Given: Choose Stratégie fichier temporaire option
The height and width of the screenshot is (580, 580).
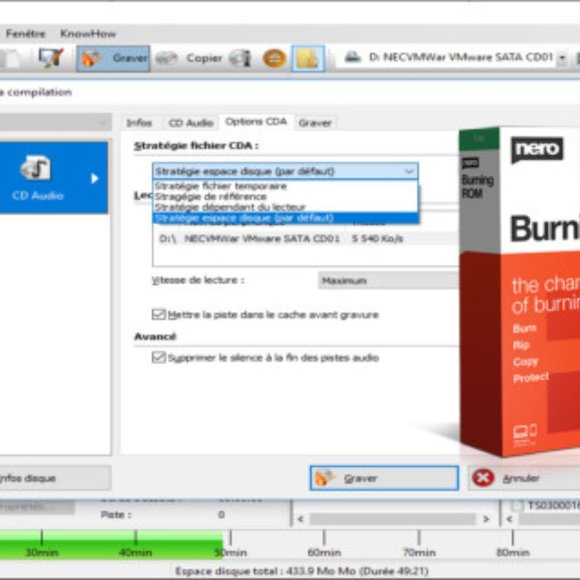Looking at the screenshot, I should tap(285, 186).
